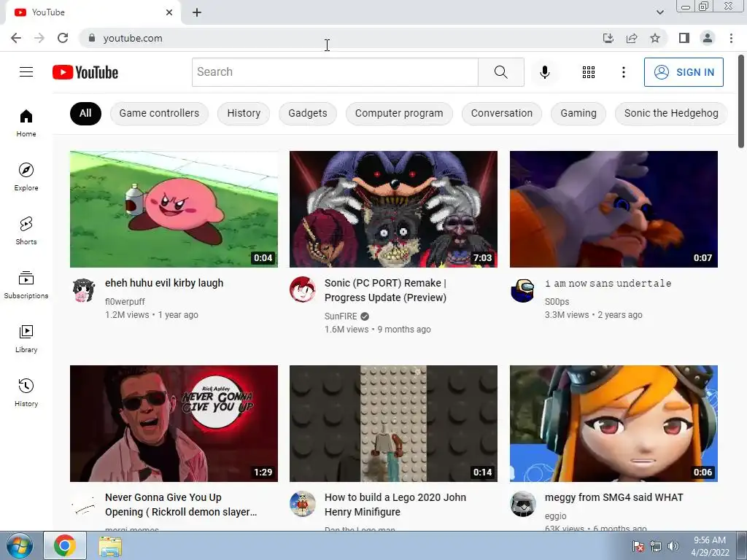The height and width of the screenshot is (560, 747).
Task: Click the magnifier search button
Action: pyautogui.click(x=500, y=72)
